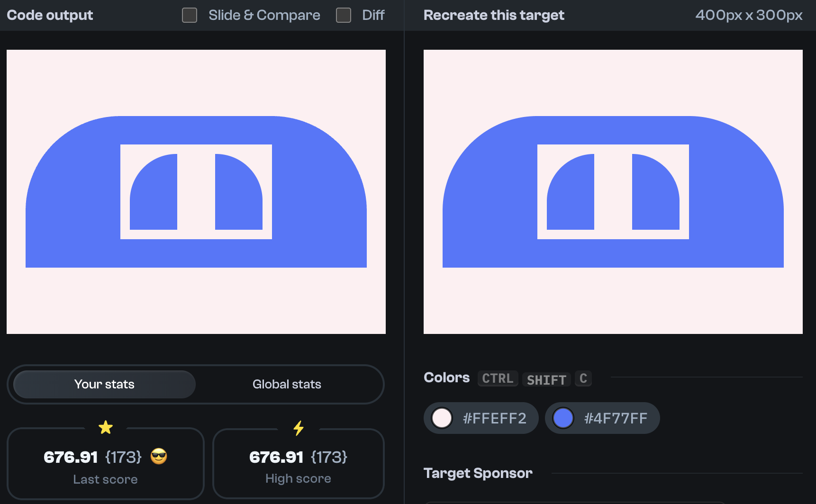Enable the Slide & Compare checkbox
Viewport: 816px width, 504px height.
tap(189, 15)
